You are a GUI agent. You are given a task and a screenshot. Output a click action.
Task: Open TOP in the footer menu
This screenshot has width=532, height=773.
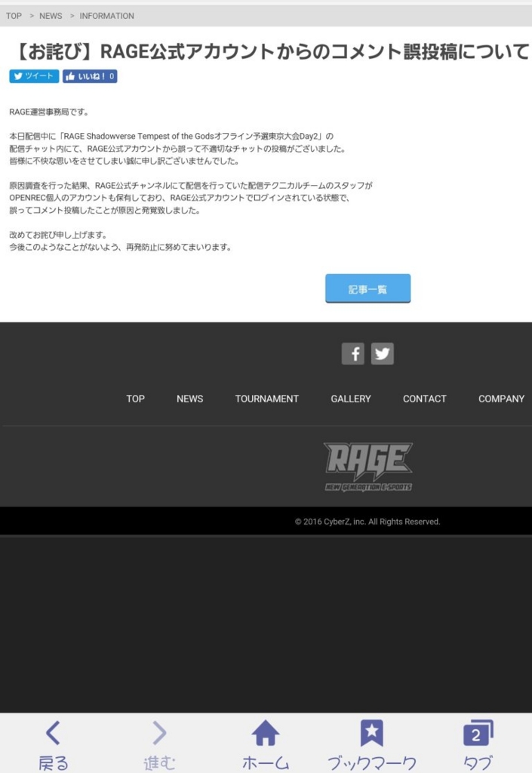pyautogui.click(x=136, y=399)
